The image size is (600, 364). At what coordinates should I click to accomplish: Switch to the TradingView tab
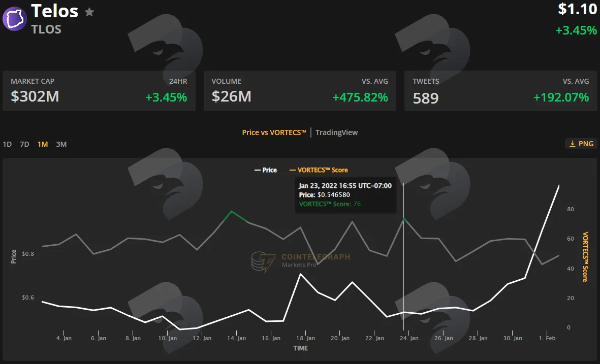336,133
